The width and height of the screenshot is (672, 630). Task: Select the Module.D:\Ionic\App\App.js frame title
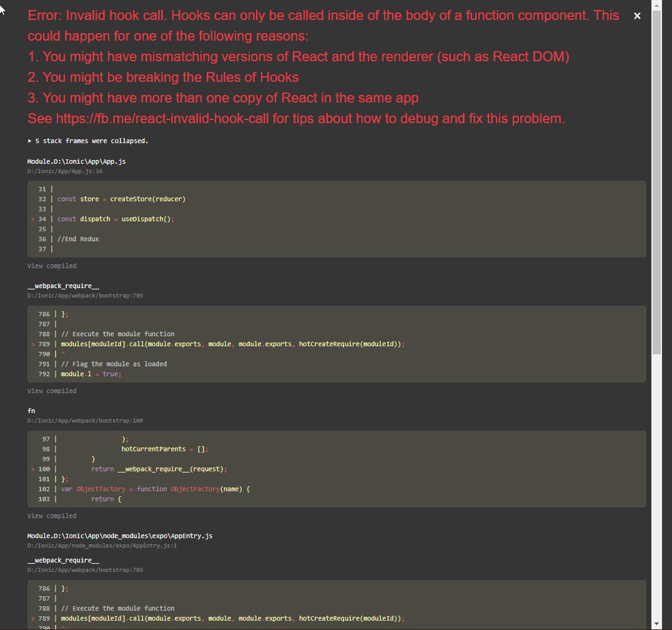(77, 161)
